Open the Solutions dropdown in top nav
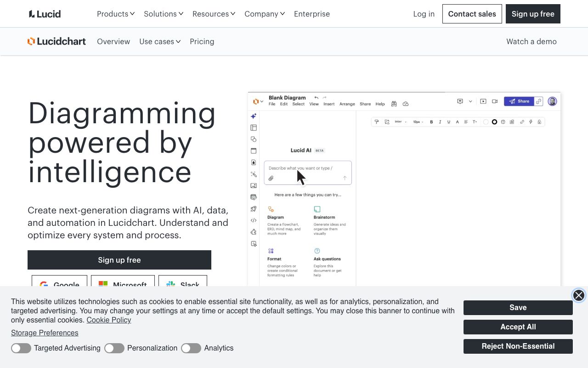 164,14
